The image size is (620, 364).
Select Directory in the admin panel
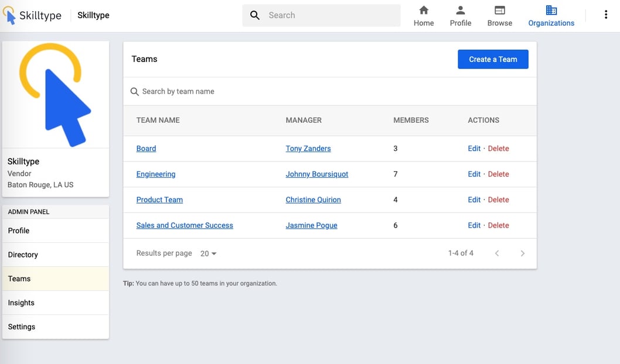[x=23, y=255]
